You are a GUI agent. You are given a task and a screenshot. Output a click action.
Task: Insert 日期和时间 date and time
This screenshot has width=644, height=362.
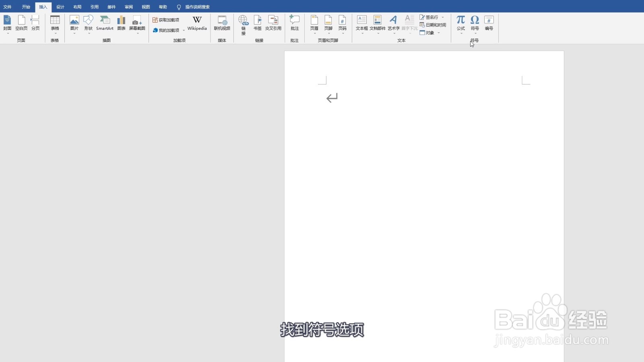(433, 25)
